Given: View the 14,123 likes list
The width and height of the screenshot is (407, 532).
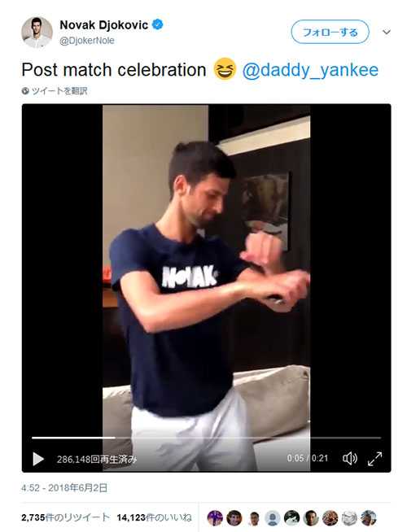Looking at the screenshot, I should [x=154, y=517].
